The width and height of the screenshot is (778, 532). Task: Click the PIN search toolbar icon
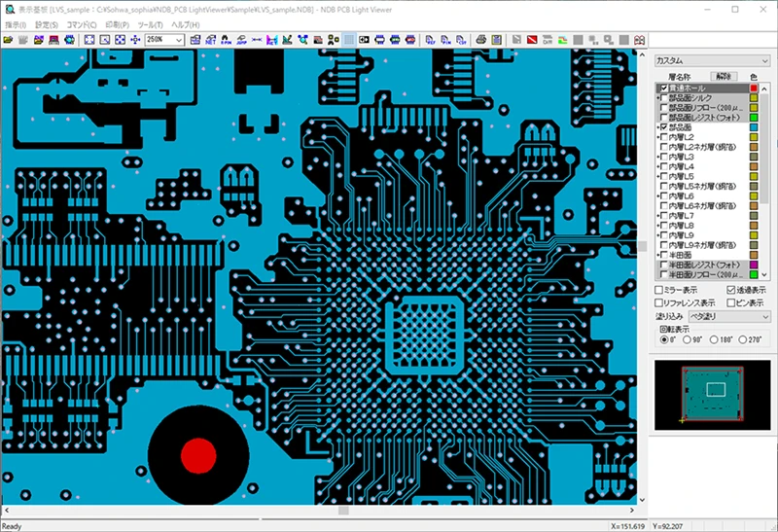pos(226,40)
